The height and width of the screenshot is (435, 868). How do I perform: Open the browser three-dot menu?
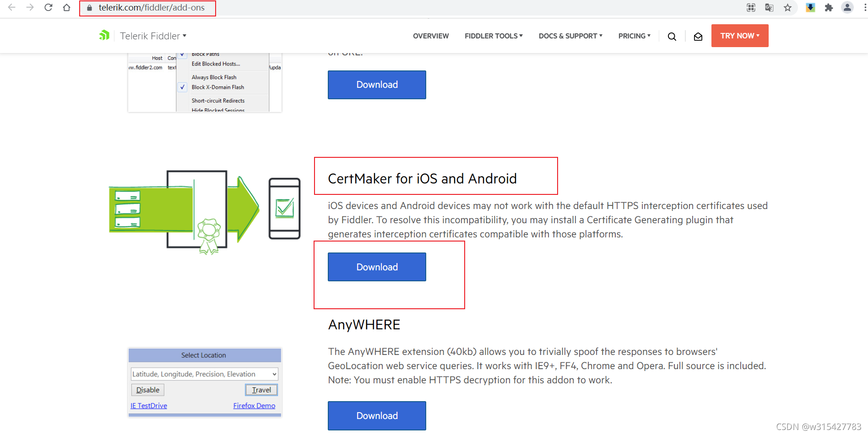pos(864,7)
